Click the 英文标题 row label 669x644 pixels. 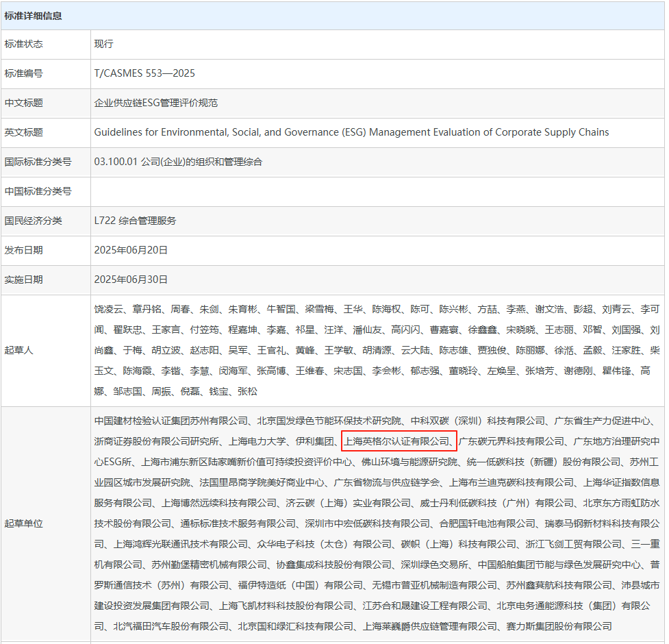coord(23,132)
